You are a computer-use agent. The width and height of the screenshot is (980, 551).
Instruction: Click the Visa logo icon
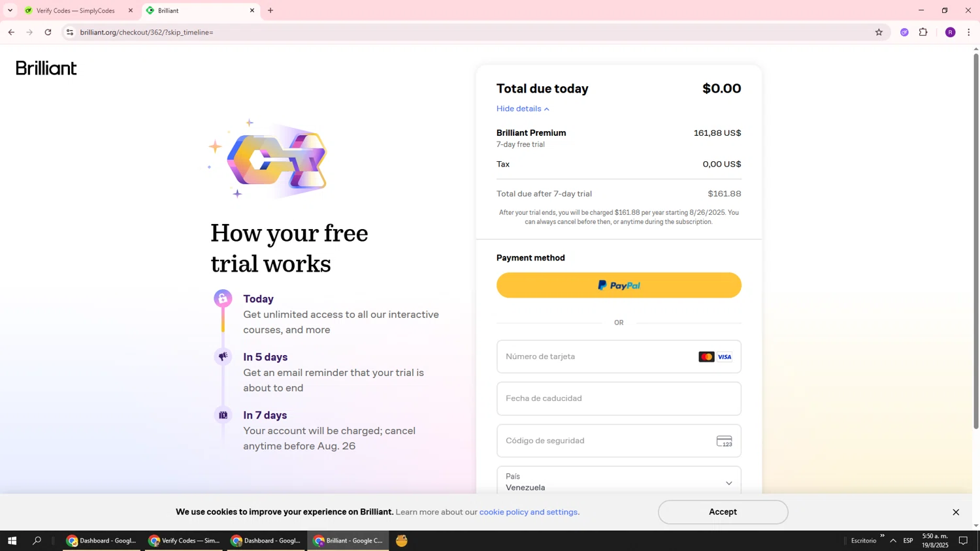pyautogui.click(x=725, y=356)
